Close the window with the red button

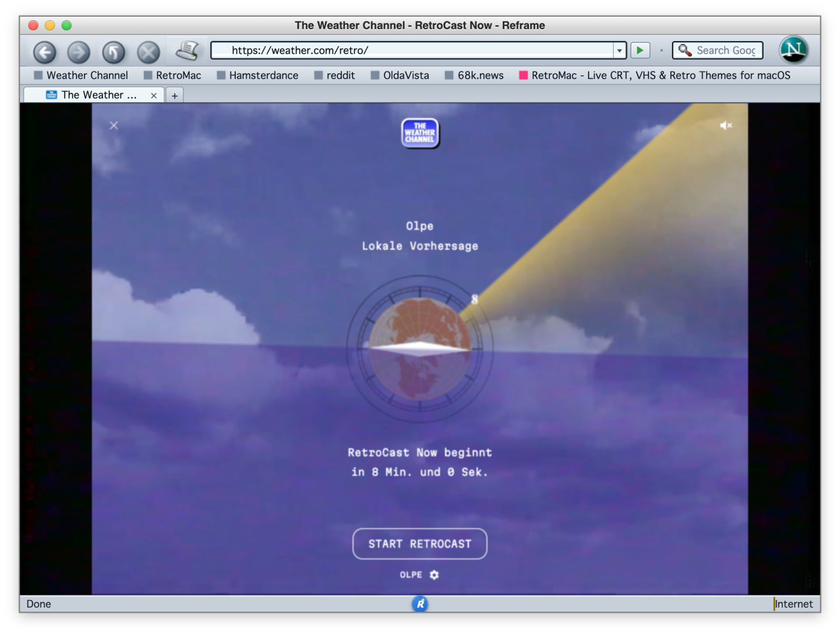coord(33,25)
